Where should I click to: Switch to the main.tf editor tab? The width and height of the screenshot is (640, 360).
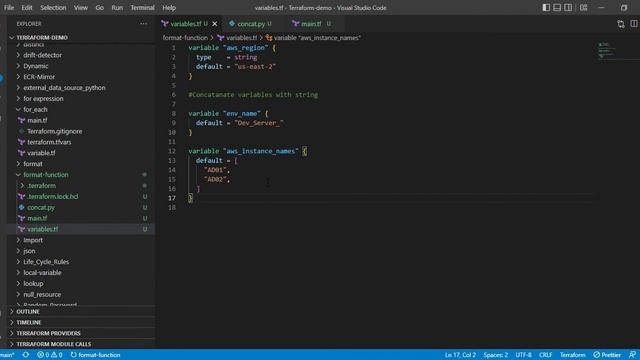coord(311,24)
